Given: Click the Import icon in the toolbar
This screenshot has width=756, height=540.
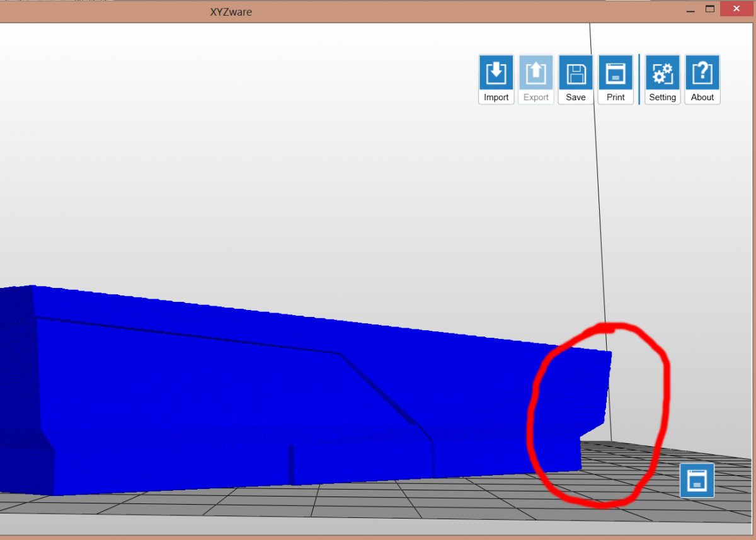Looking at the screenshot, I should (496, 79).
